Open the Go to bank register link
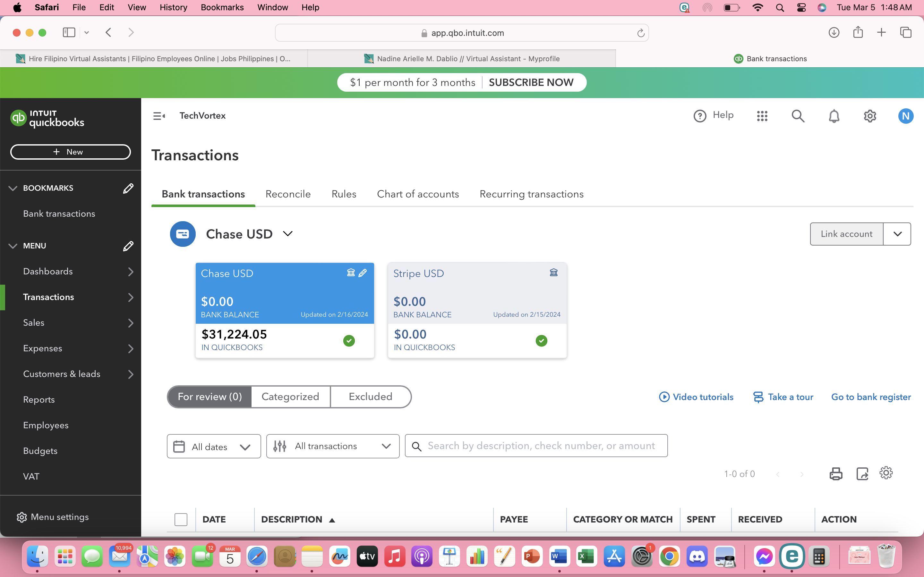924x577 pixels. click(871, 397)
